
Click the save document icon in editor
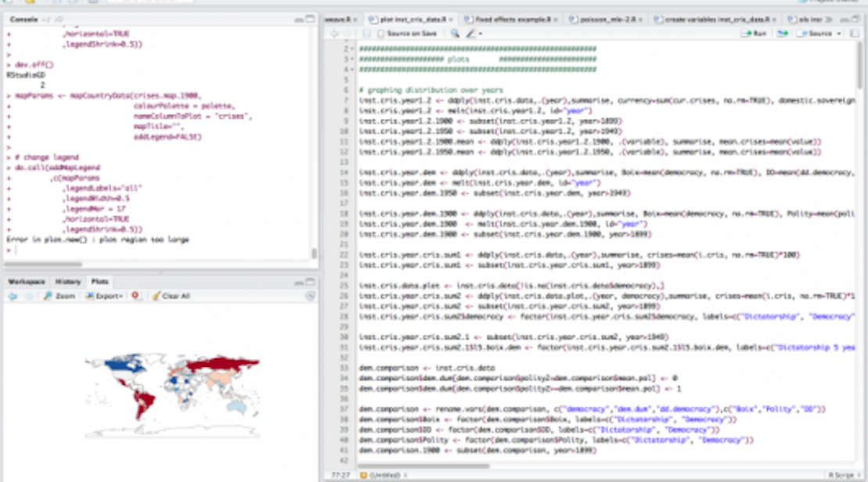pyautogui.click(x=366, y=34)
